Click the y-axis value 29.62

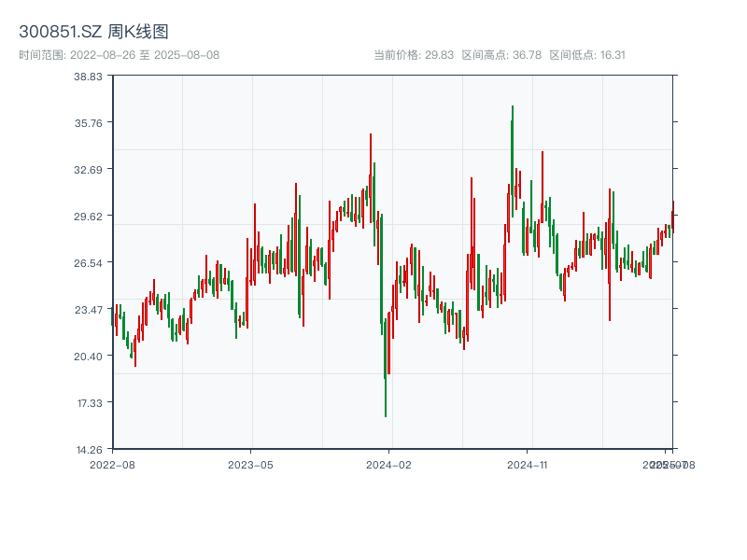point(88,217)
